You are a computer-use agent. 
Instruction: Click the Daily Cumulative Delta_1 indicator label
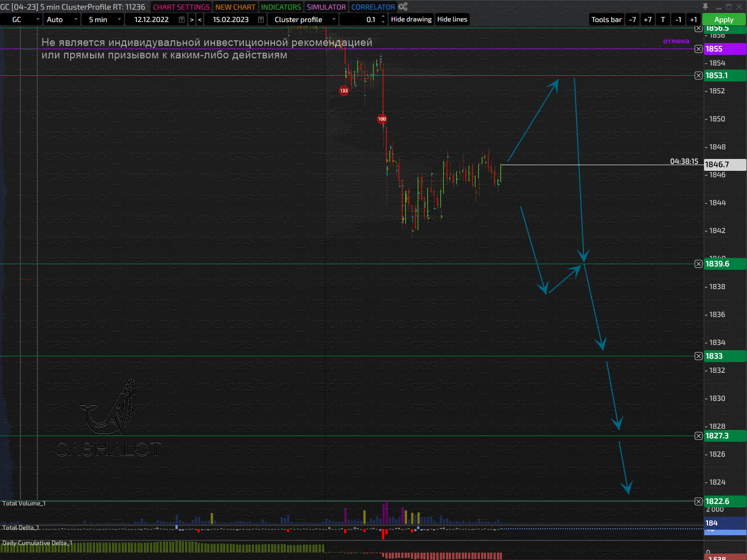click(x=37, y=543)
